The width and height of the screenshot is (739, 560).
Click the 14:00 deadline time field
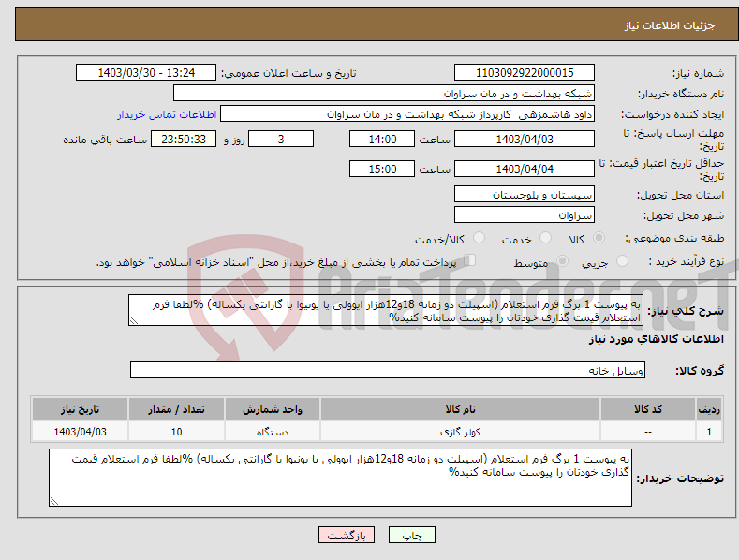(x=382, y=139)
